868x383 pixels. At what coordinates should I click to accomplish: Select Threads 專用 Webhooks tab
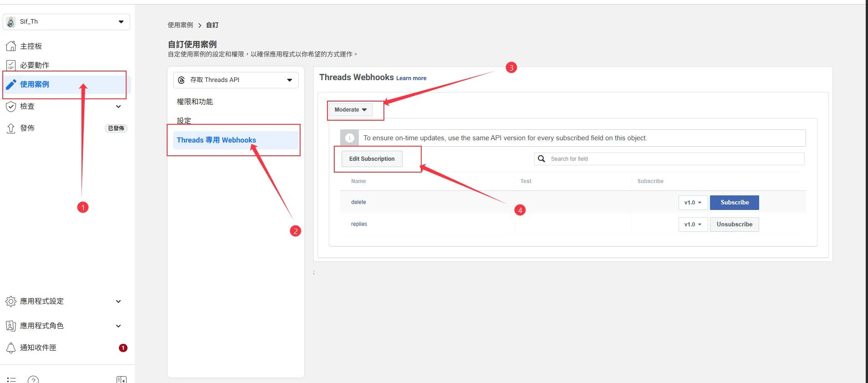[x=236, y=140]
